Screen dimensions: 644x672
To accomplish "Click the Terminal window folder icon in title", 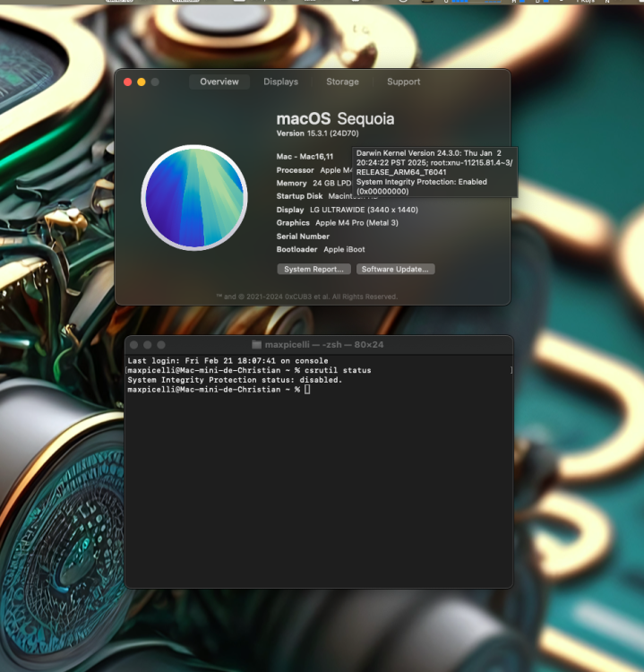I will (x=256, y=345).
